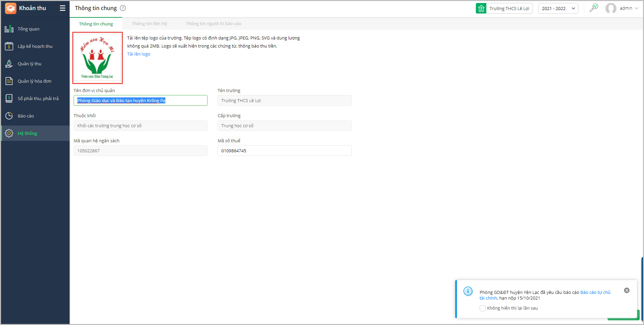Image resolution: width=644 pixels, height=325 pixels.
Task: Open the Báo cáo pie chart icon
Action: click(9, 116)
